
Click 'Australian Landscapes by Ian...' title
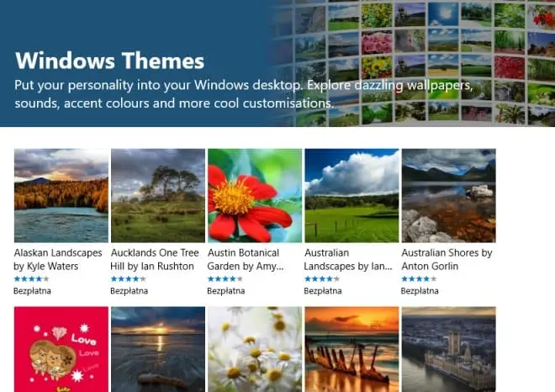346,259
